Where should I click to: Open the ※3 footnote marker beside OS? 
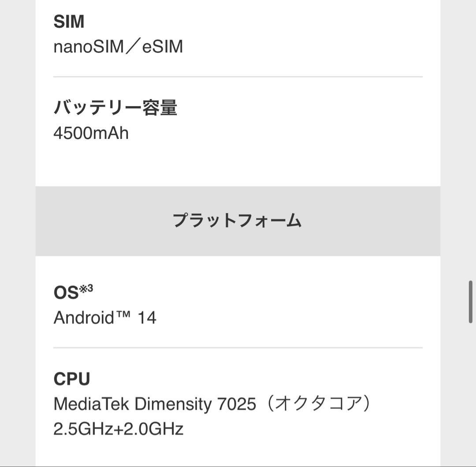[86, 289]
